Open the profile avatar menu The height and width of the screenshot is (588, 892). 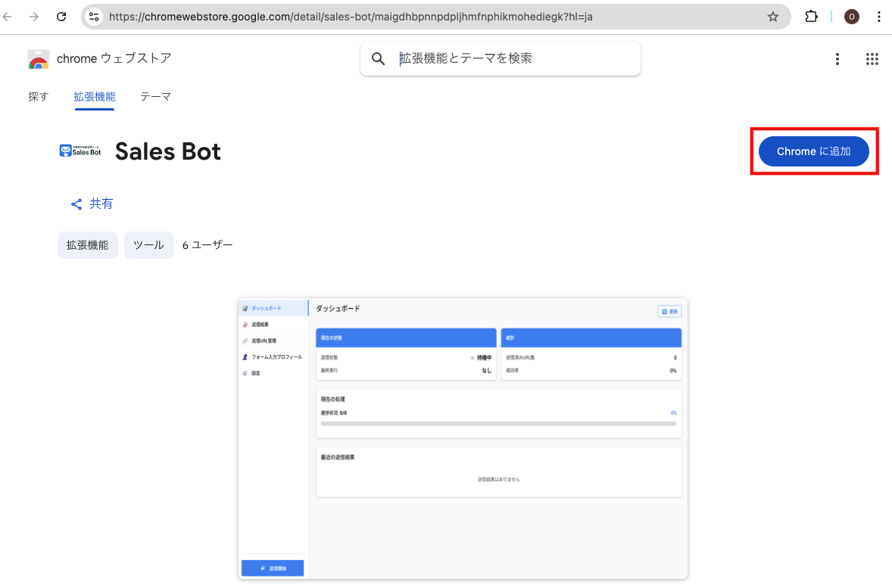pos(852,17)
